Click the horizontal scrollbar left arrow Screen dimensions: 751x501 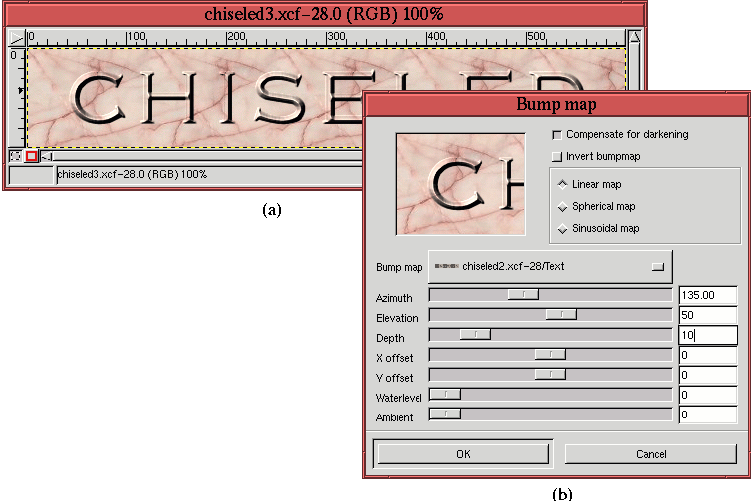click(46, 156)
